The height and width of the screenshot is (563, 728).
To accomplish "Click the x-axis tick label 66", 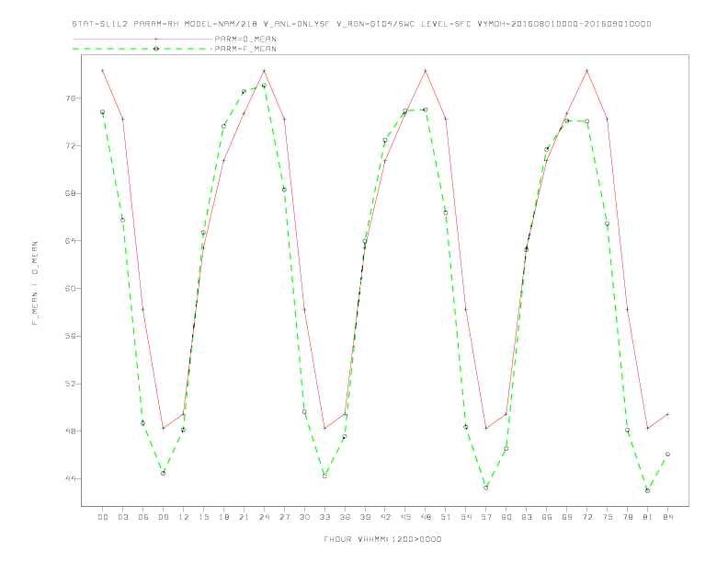I will point(547,517).
